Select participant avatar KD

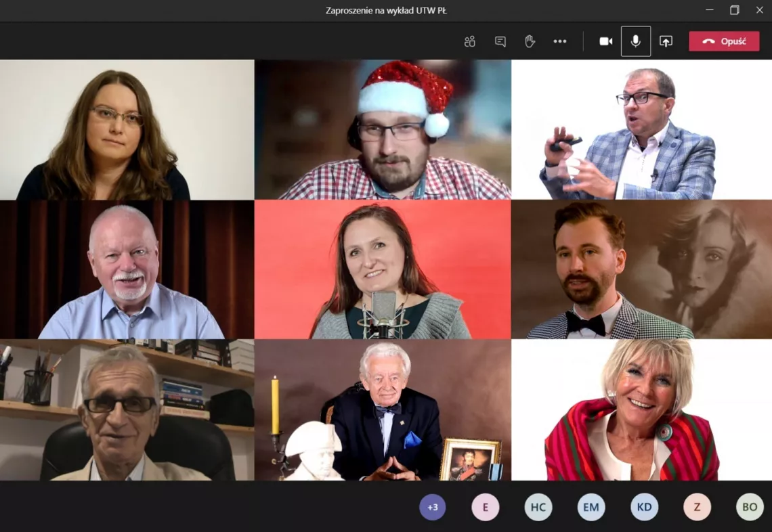tap(644, 507)
